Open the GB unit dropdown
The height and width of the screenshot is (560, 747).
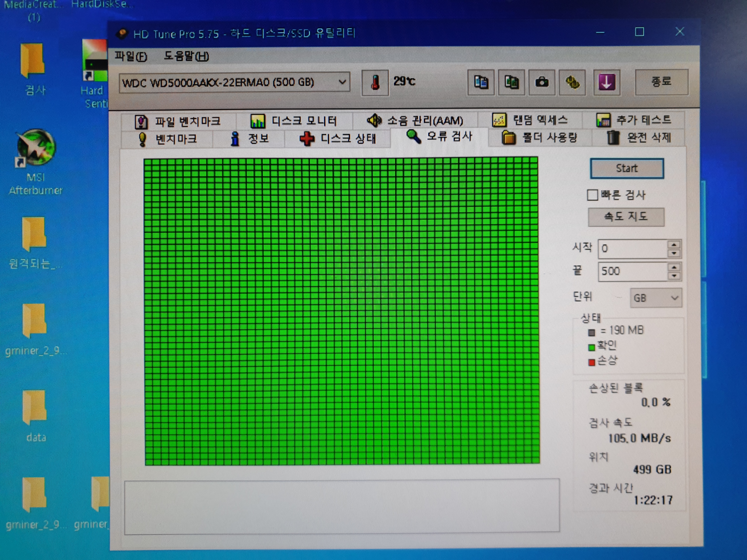[655, 298]
